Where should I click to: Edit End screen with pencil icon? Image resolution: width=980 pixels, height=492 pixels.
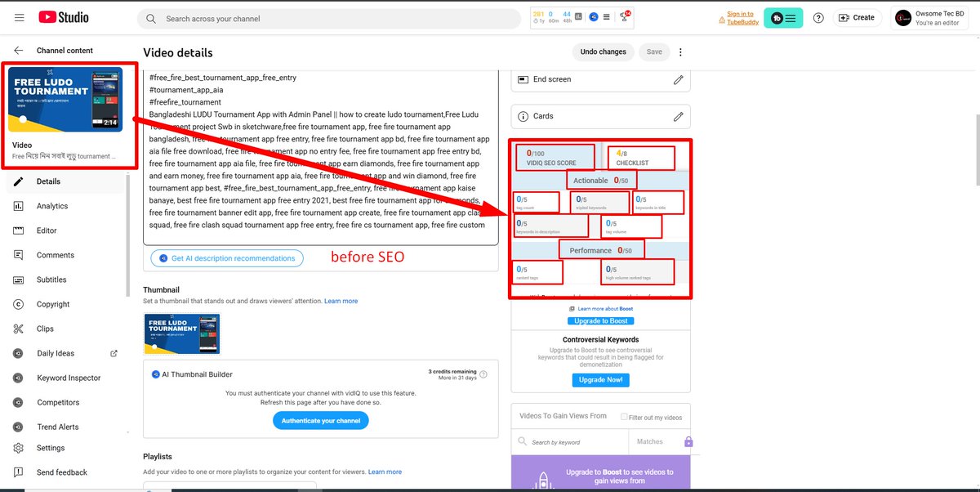click(678, 79)
